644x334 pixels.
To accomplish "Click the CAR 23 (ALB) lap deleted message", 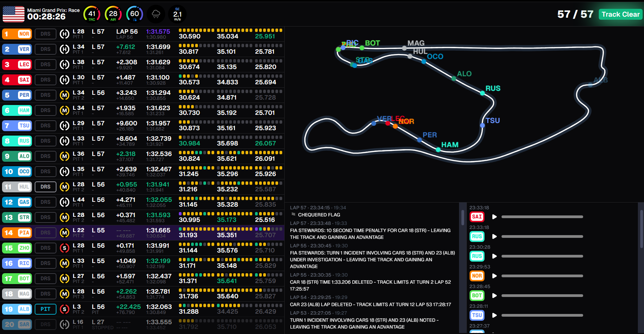I will coord(370,304).
